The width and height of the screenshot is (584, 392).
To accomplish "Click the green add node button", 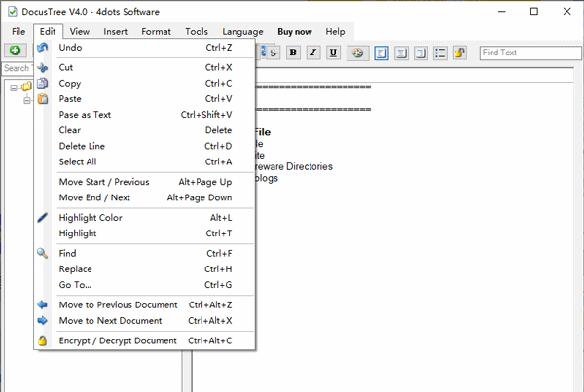I will (16, 51).
